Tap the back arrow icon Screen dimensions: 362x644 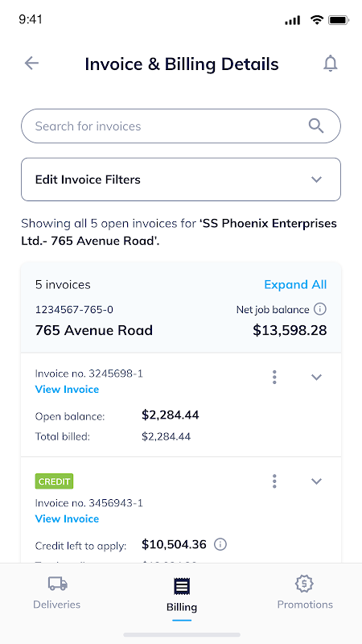point(31,64)
